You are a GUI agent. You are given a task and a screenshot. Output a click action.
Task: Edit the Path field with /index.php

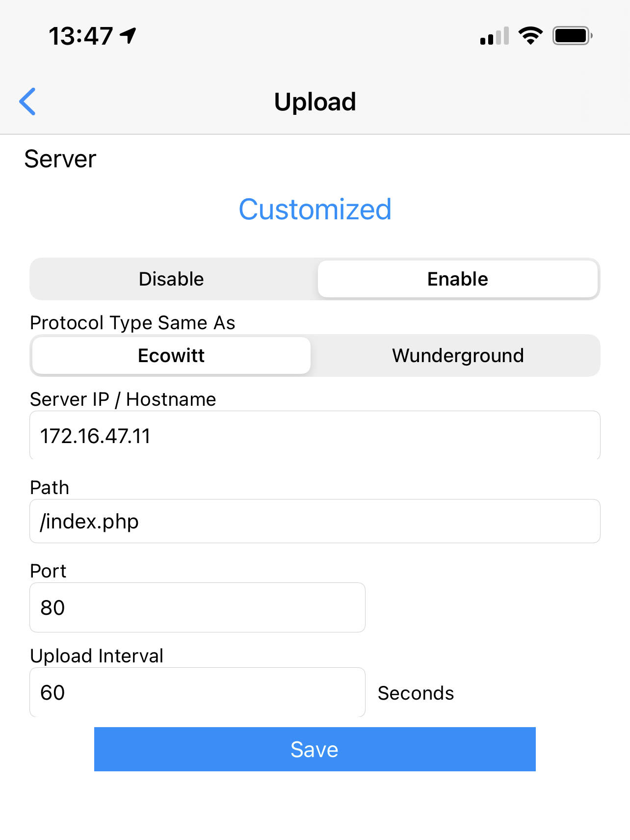(315, 521)
